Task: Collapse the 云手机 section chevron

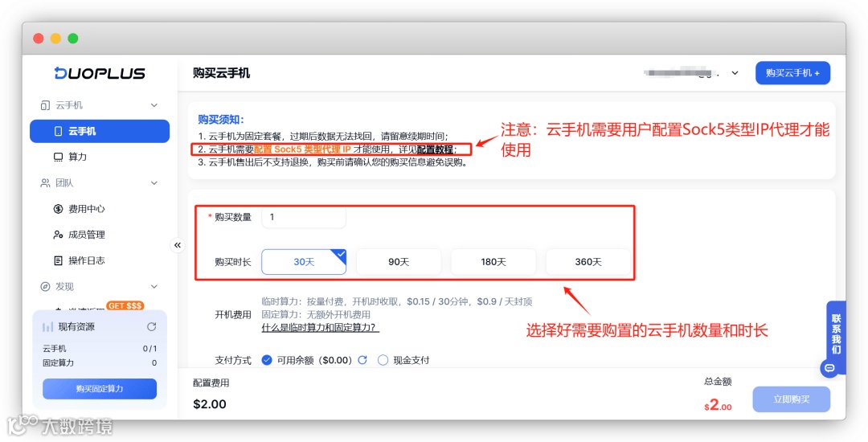Action: click(154, 105)
